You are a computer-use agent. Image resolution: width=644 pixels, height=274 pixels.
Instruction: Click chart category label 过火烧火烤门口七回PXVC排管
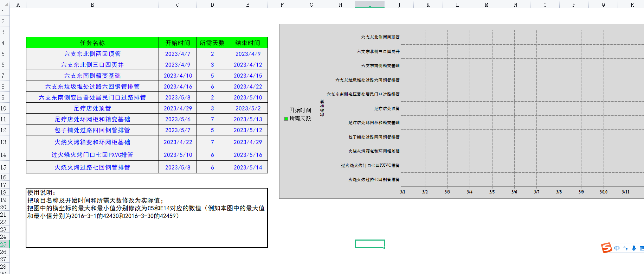[x=370, y=165]
